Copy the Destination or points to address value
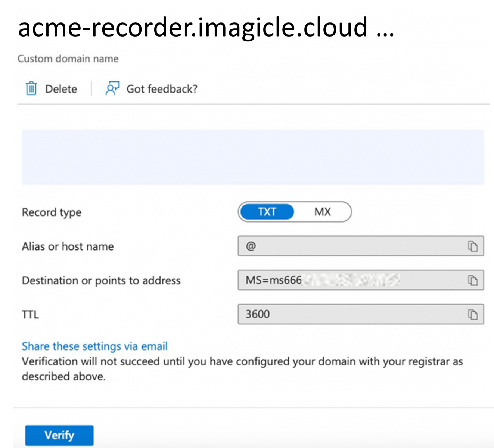Screen dimensions: 494x448 (473, 280)
